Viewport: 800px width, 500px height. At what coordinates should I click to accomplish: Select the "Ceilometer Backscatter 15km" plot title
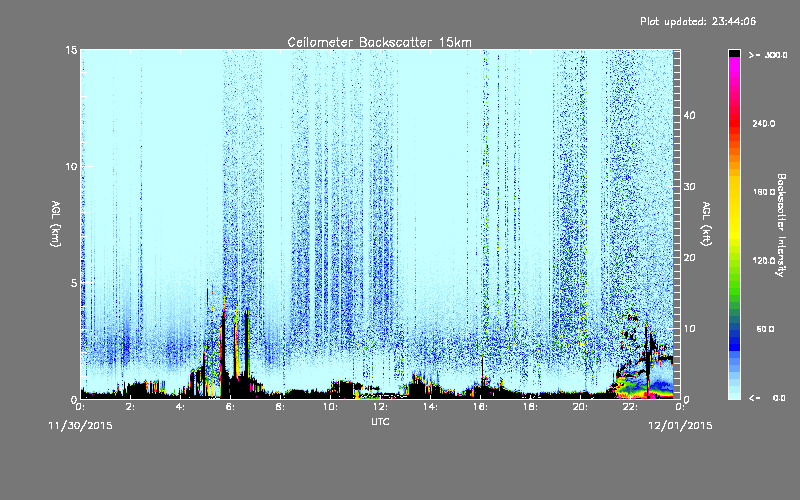379,42
